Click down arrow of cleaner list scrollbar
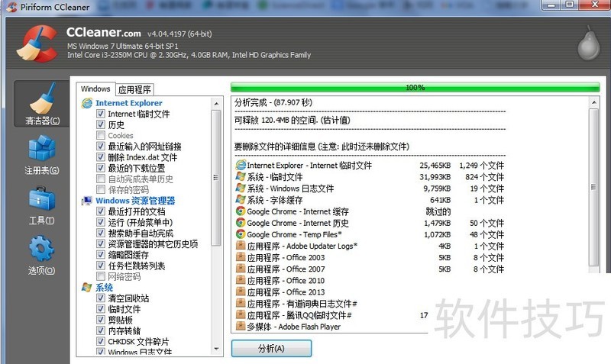Screen dimensions: 611x364 pyautogui.click(x=216, y=349)
